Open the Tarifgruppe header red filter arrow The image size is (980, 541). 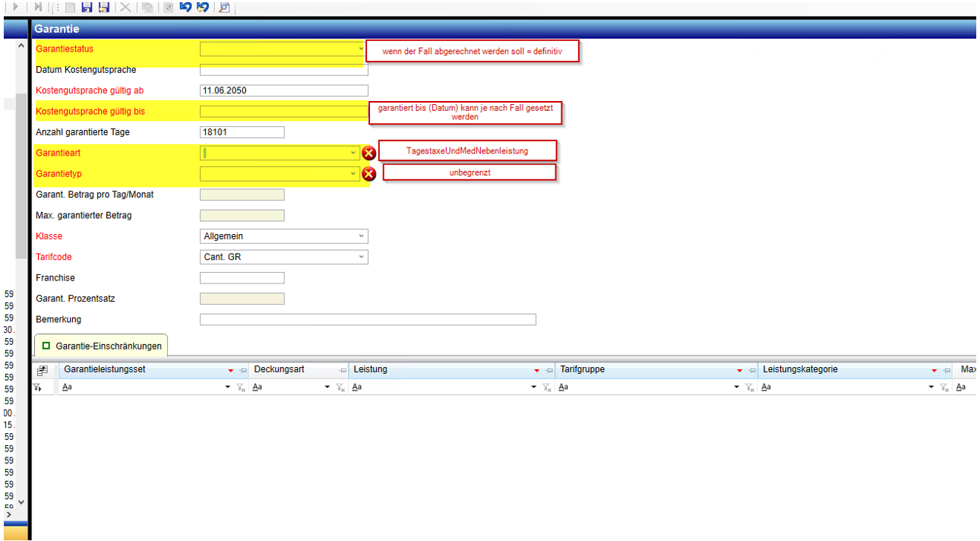740,370
